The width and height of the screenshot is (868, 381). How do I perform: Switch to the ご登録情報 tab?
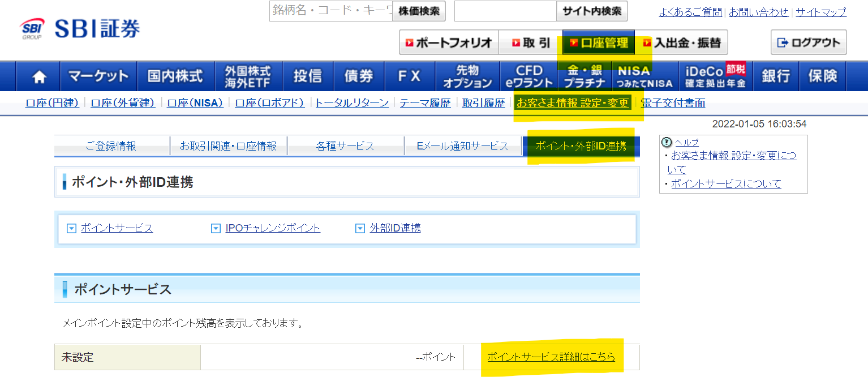(x=111, y=145)
